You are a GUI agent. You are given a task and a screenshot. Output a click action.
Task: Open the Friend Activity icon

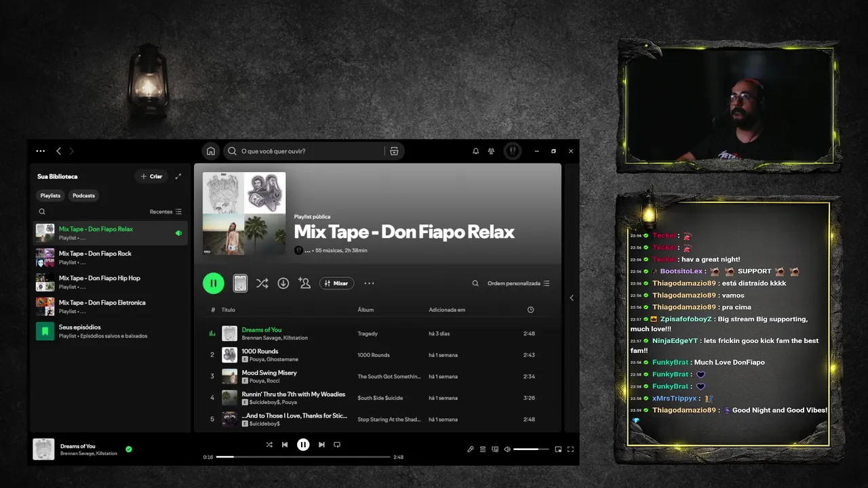(x=491, y=151)
